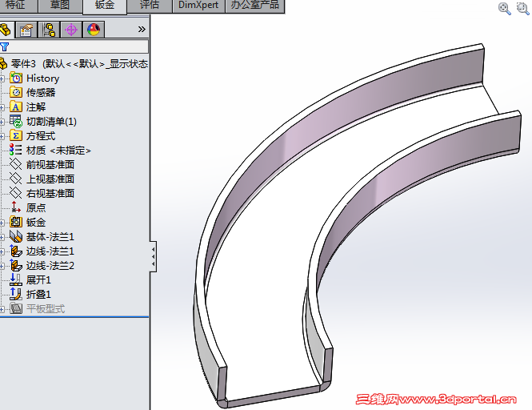The image size is (532, 410).
Task: Select the 前视基准面 plane icon
Action: (16, 164)
